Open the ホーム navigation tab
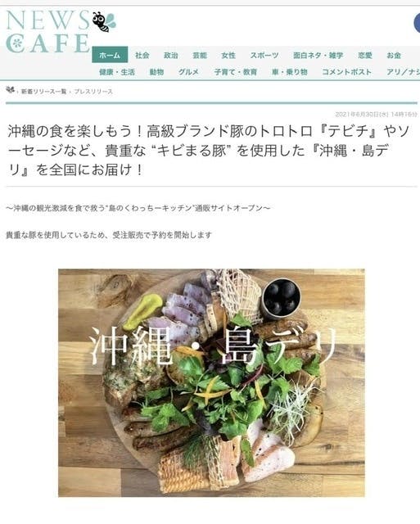 pos(110,55)
